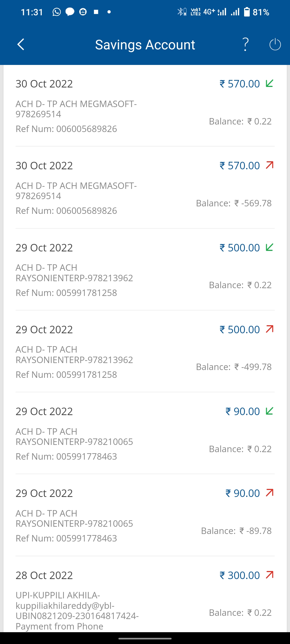Viewport: 290px width, 644px height.
Task: Tap green credit arrow beside first ₹570.00
Action: tap(269, 83)
